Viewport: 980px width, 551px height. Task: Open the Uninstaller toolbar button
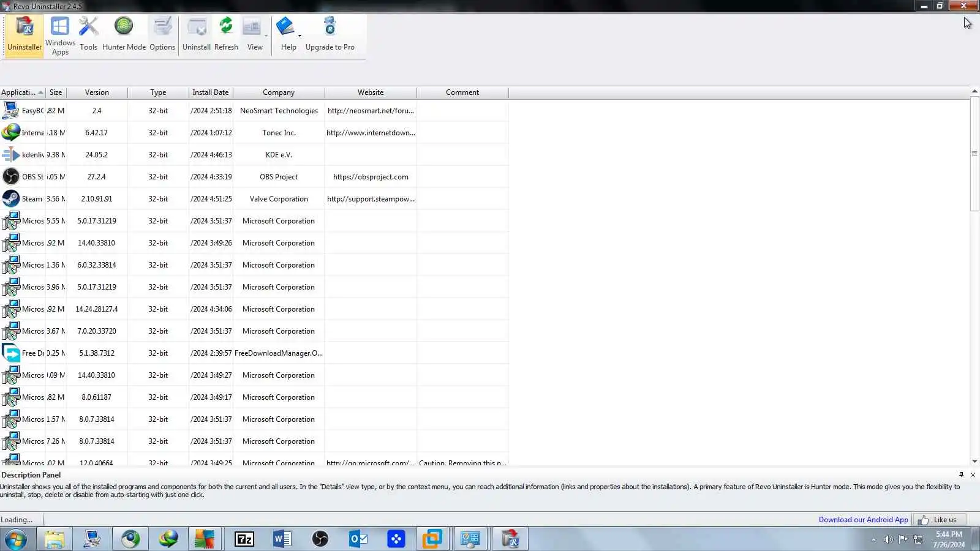[x=24, y=36]
